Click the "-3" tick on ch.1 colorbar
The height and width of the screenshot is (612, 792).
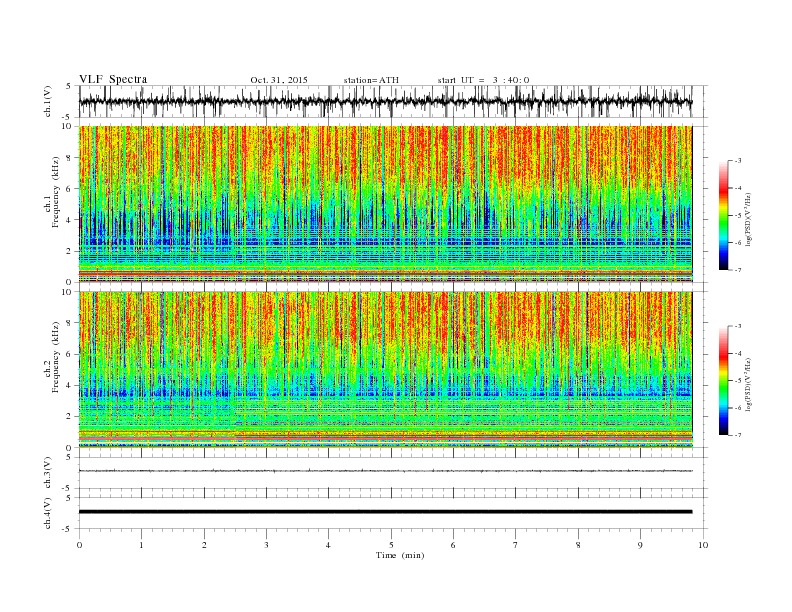pos(737,161)
